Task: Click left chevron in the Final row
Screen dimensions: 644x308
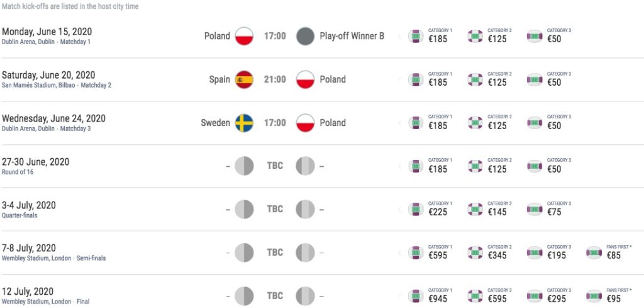Action: click(399, 296)
